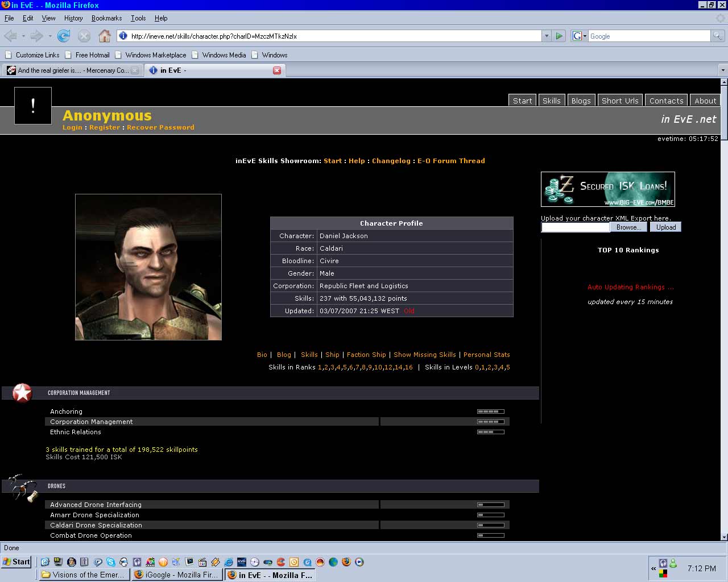
Task: Open Skype from the quick launch bar
Action: coord(111,562)
